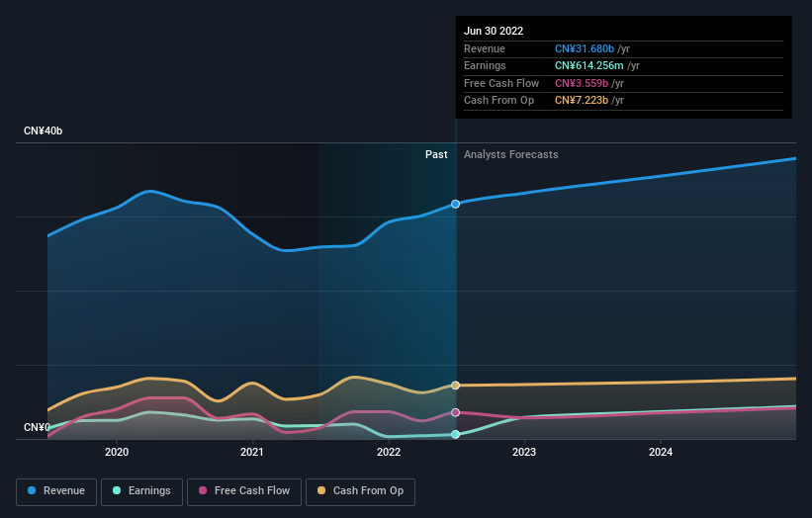Select the Cash From Op data point marker

(x=455, y=385)
